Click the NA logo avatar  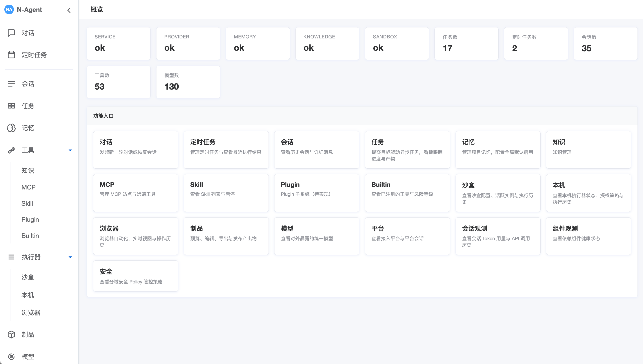tap(9, 9)
